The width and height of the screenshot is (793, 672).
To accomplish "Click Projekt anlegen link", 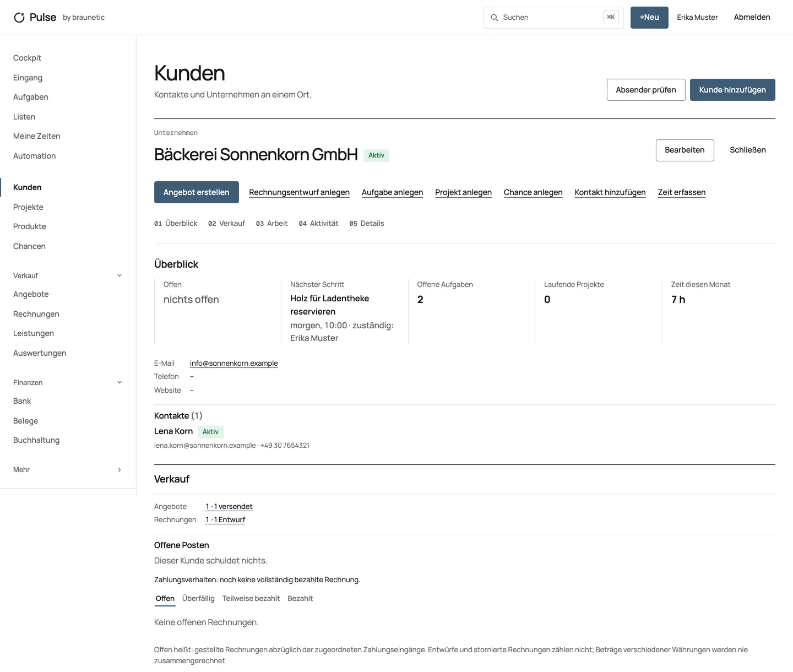I will (463, 192).
